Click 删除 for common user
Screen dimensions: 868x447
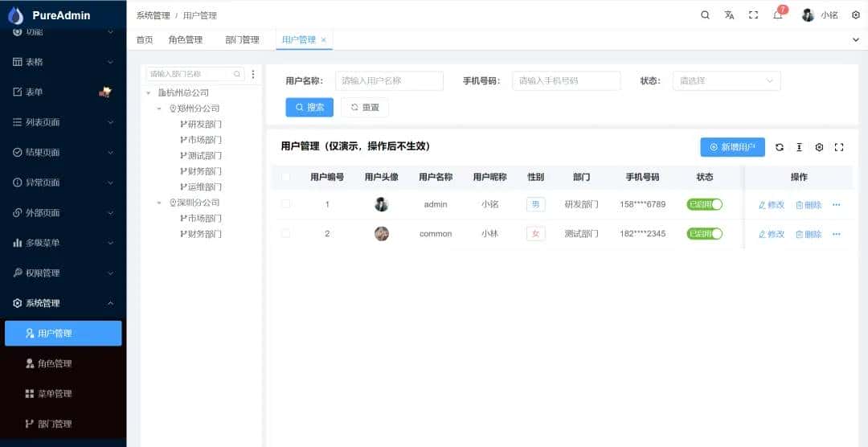[809, 234]
